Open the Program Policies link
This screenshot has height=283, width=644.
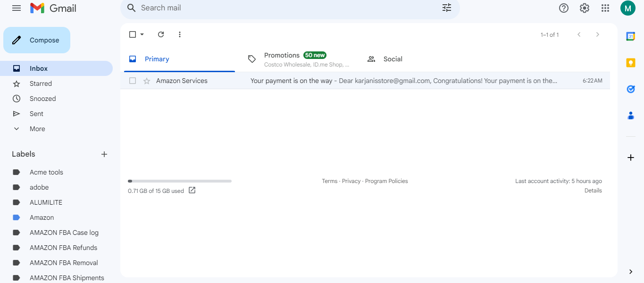pos(386,181)
